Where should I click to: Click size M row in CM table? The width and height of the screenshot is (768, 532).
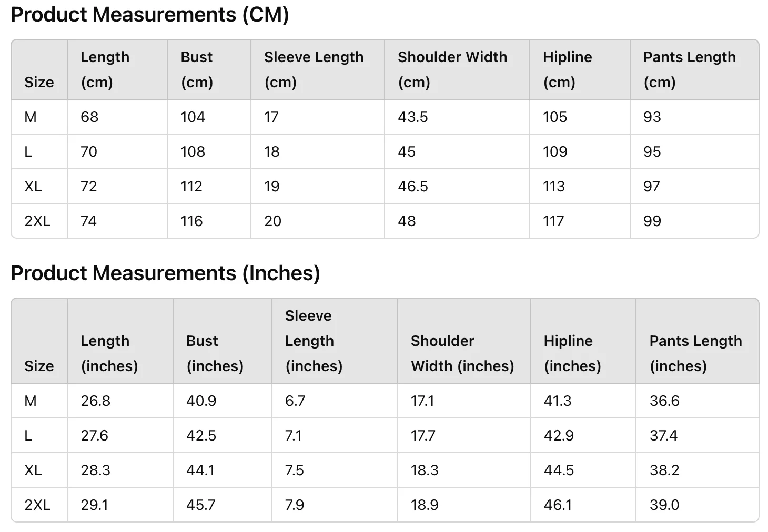point(385,117)
